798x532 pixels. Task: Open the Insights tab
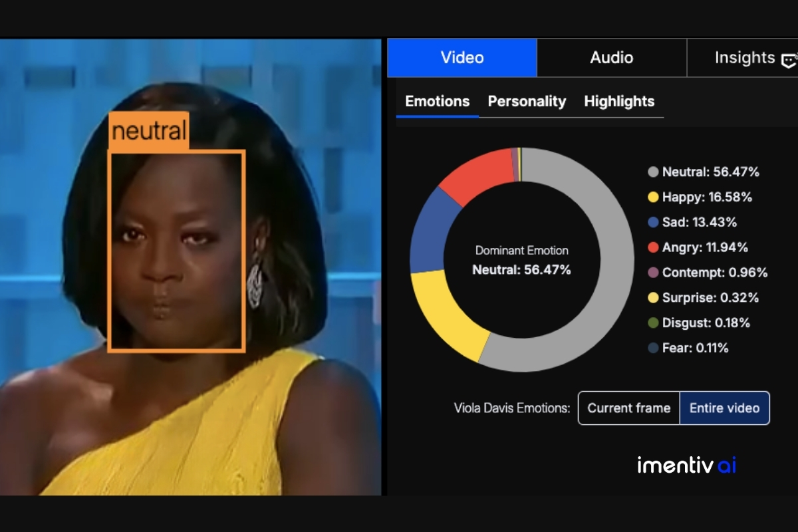[744, 58]
